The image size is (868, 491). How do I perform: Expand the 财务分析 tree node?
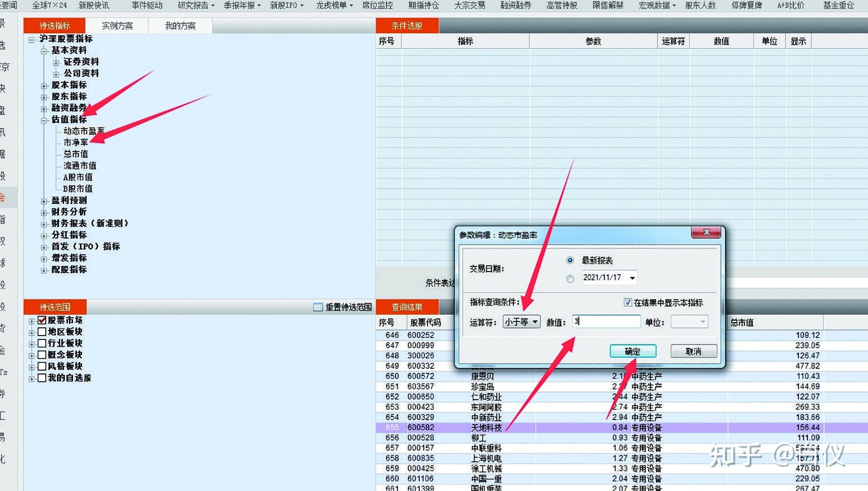click(44, 212)
